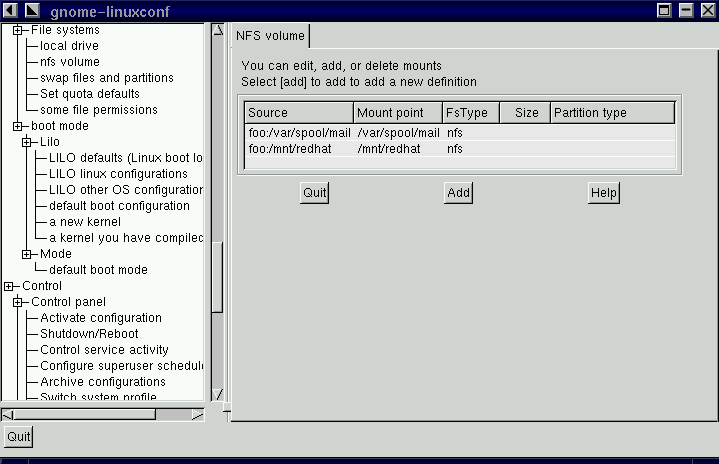The image size is (719, 464).
Task: Select the NFS volume tab
Action: click(x=270, y=36)
